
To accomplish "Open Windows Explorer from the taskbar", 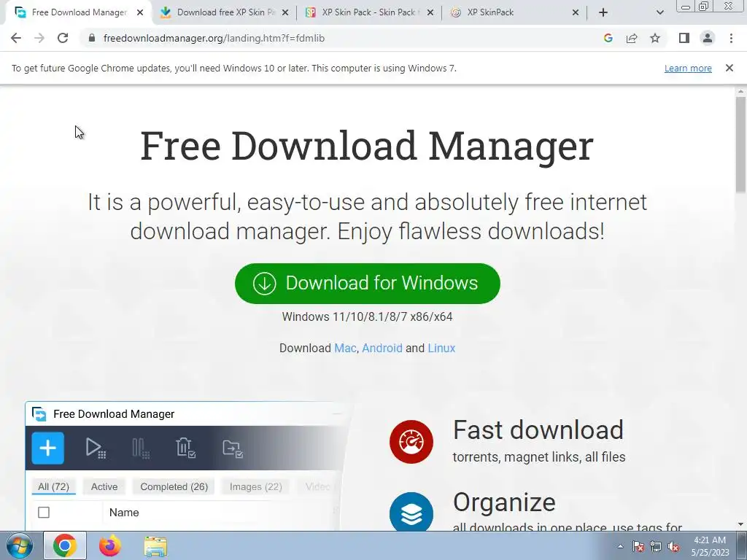I will point(155,545).
